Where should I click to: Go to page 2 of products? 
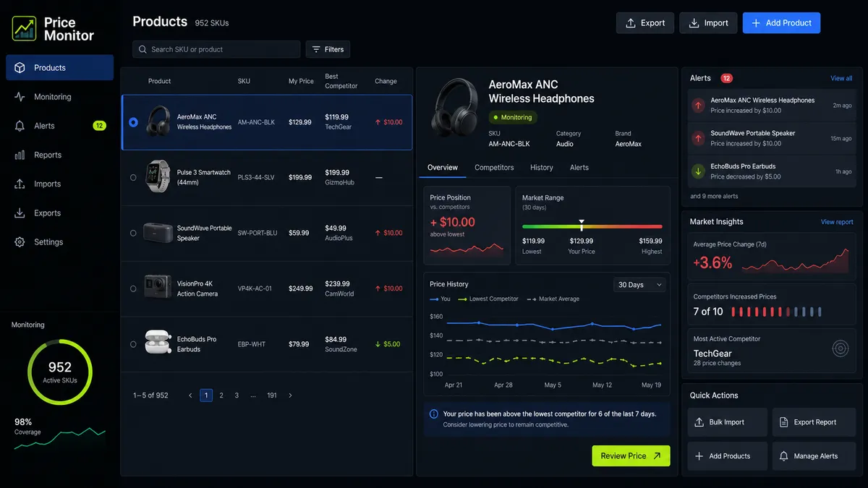click(x=221, y=395)
